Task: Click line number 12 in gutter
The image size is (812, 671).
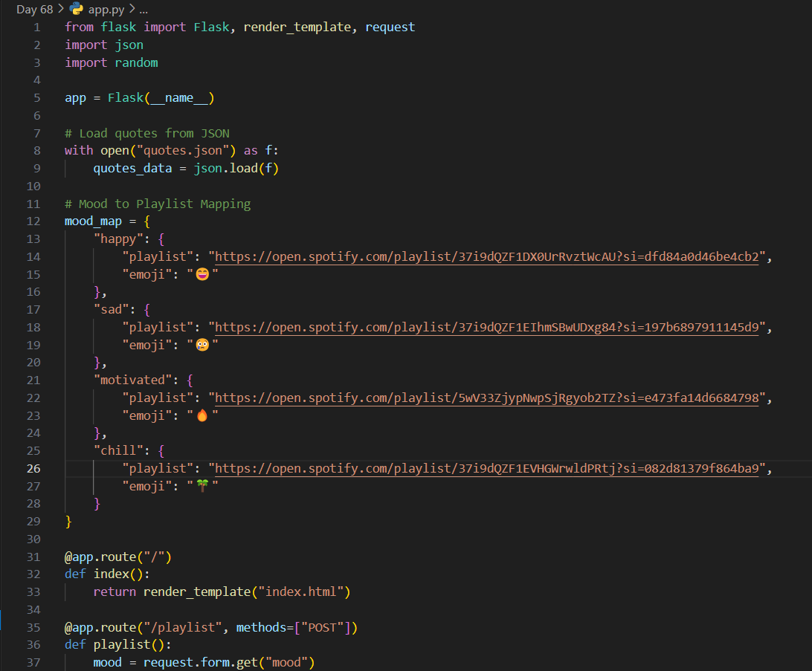Action: pos(33,221)
